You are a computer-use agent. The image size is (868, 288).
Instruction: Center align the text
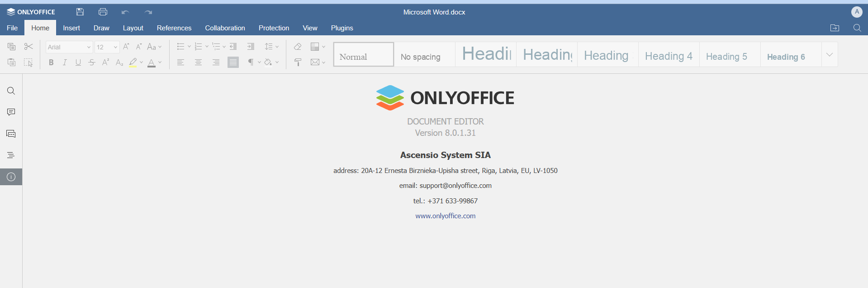pyautogui.click(x=198, y=62)
